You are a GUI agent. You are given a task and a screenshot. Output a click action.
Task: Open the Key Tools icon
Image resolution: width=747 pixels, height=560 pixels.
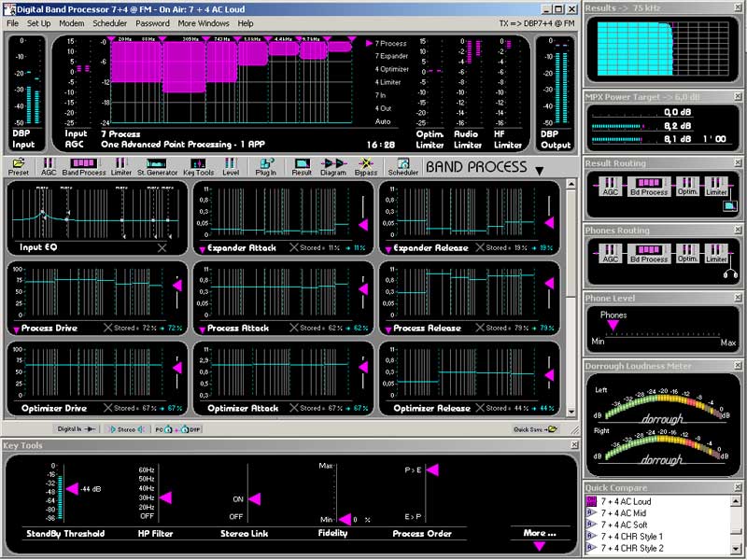(198, 169)
